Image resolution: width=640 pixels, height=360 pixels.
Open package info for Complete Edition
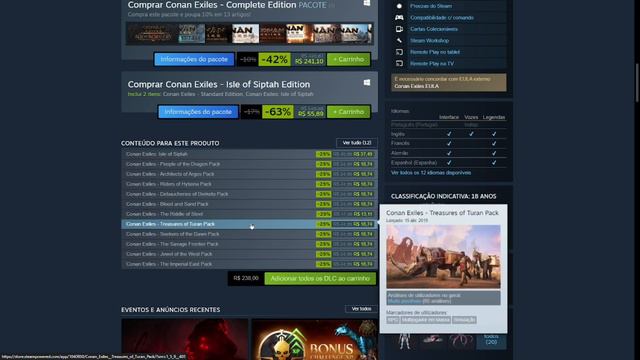(194, 59)
